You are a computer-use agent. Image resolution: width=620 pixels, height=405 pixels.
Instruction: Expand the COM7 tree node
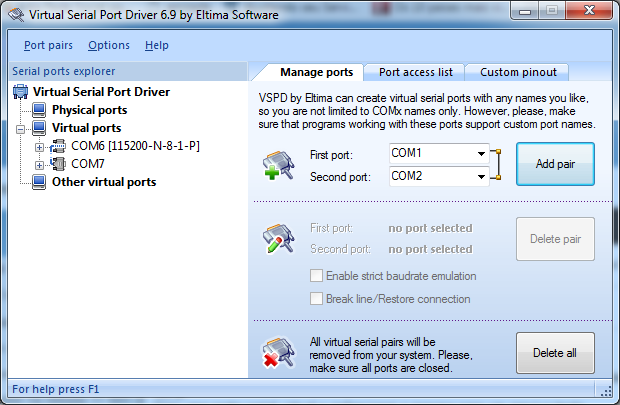click(x=39, y=165)
